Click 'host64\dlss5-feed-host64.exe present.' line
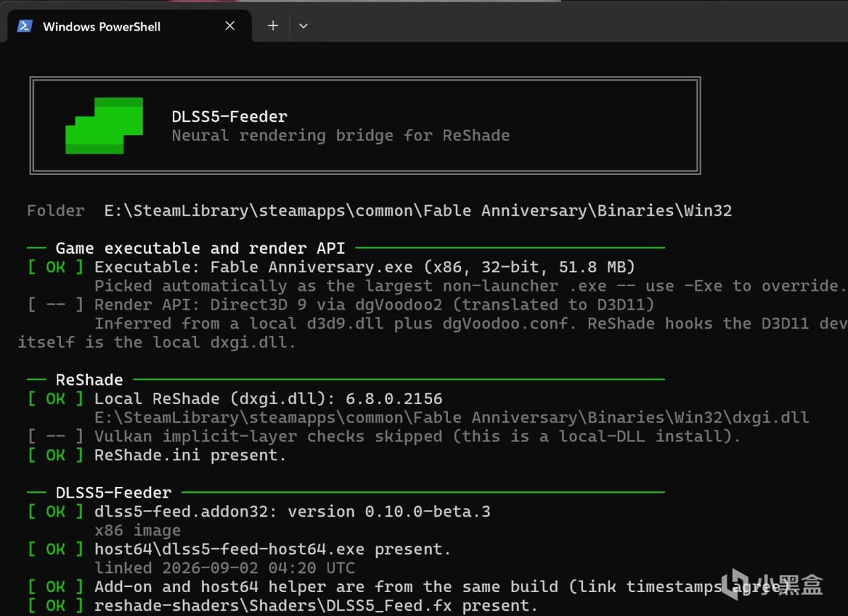Screen dimensions: 848x616 click(x=273, y=550)
